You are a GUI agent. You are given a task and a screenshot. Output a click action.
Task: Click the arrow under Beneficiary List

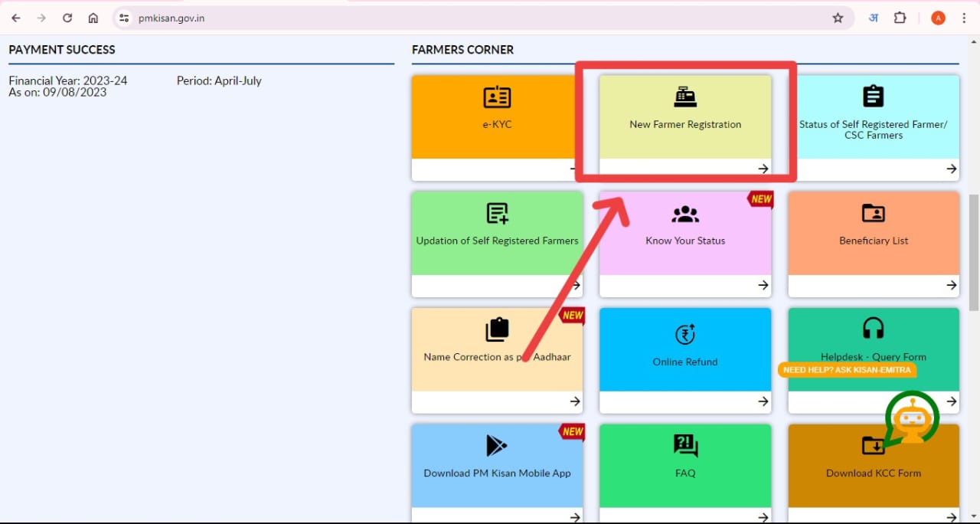pos(951,285)
